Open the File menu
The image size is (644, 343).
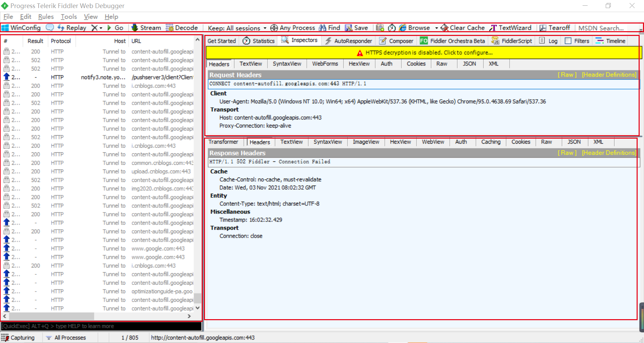pyautogui.click(x=8, y=17)
